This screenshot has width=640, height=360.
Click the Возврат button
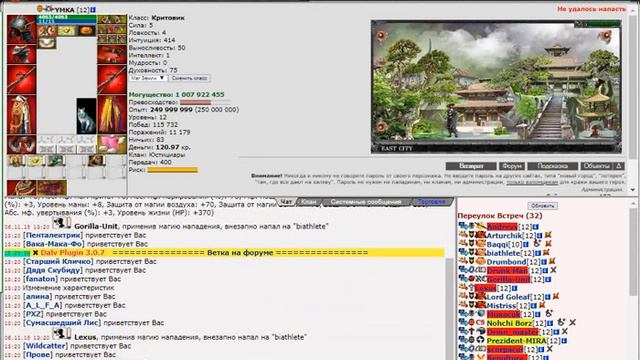coord(471,166)
